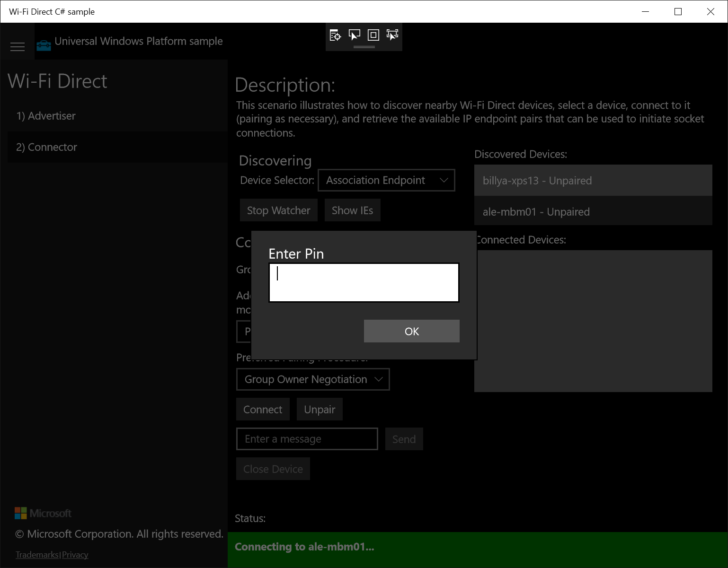Click the 'Discovered Devices:' label
This screenshot has width=728, height=568.
click(x=521, y=154)
